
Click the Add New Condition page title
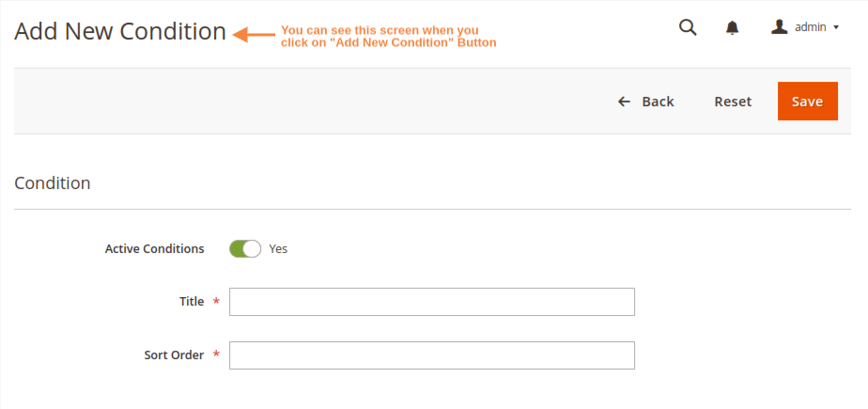point(120,32)
